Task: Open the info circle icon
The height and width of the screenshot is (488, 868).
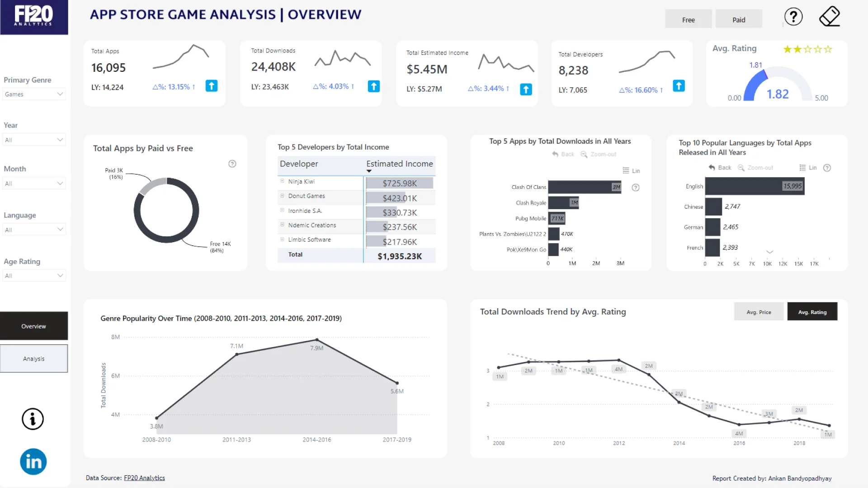Action: click(33, 419)
